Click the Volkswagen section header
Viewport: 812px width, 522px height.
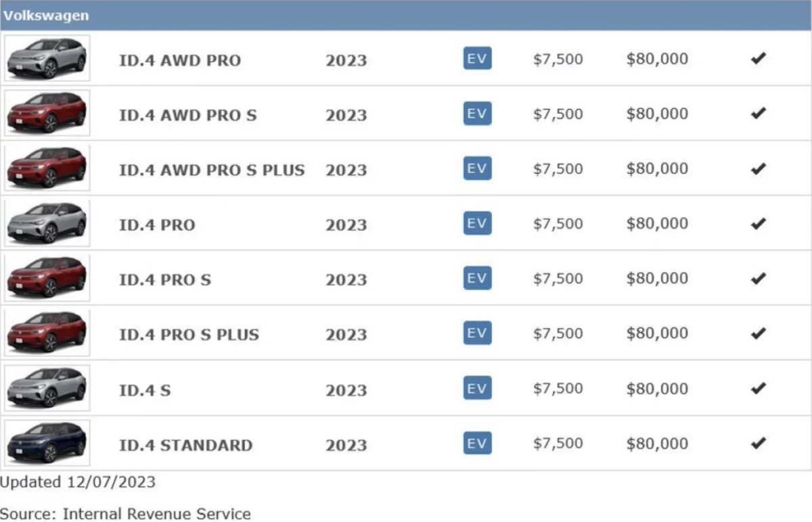pos(46,15)
